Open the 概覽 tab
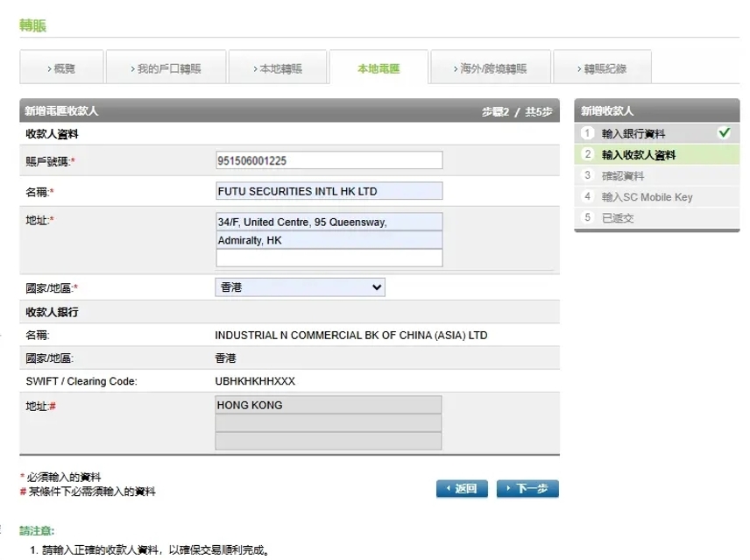 pyautogui.click(x=61, y=67)
